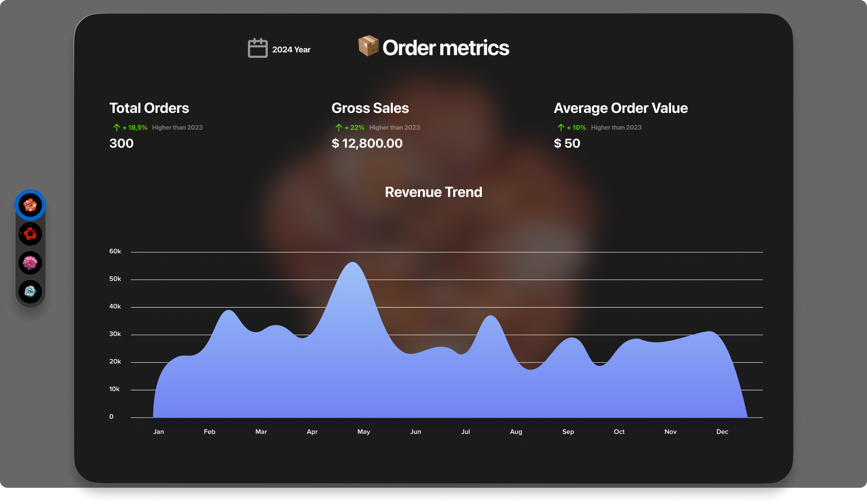Image resolution: width=867 pixels, height=504 pixels.
Task: Click the Average Order Value $ 50
Action: pos(567,144)
